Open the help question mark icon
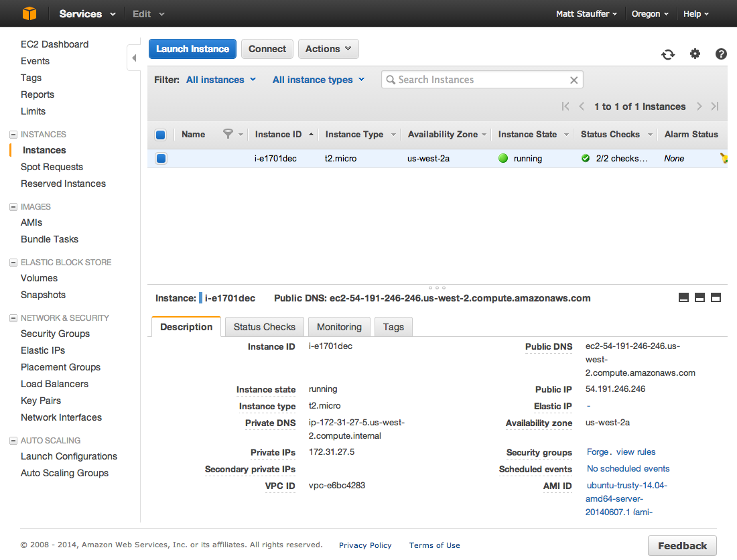 (x=721, y=54)
